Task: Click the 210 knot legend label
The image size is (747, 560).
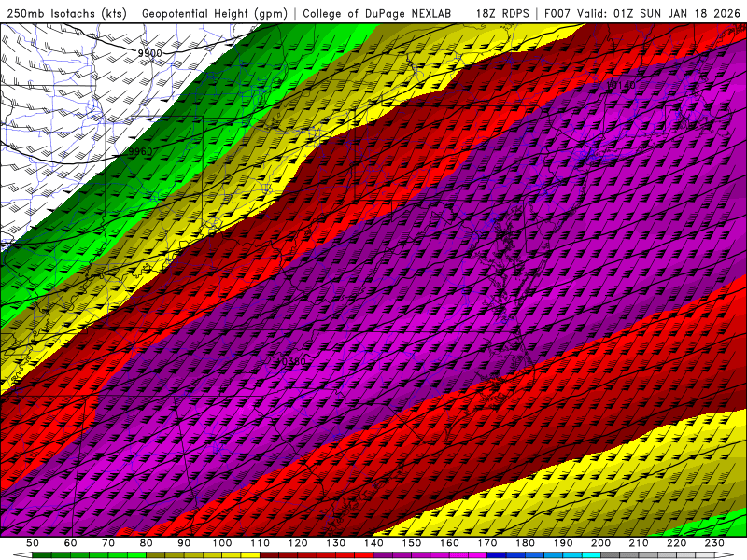Action: click(x=640, y=543)
